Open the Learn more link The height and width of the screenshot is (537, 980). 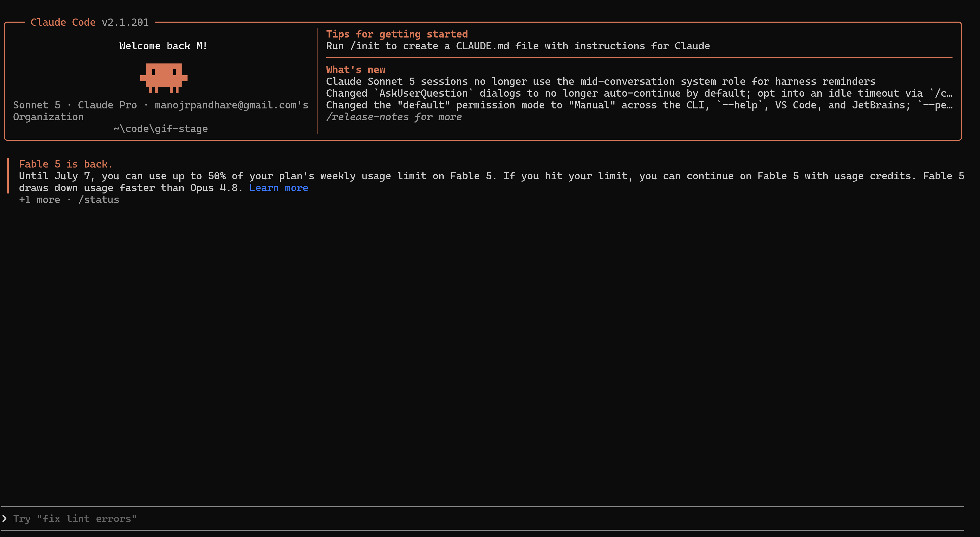click(278, 188)
